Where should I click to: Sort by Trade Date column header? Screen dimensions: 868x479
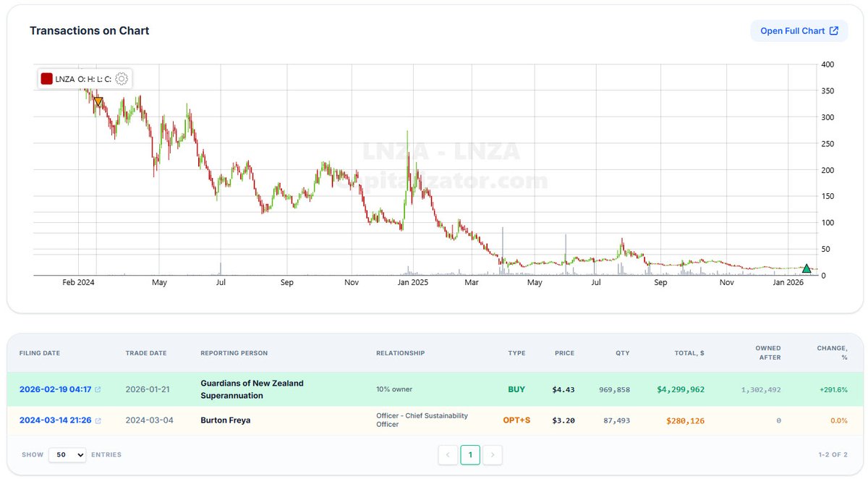point(146,353)
